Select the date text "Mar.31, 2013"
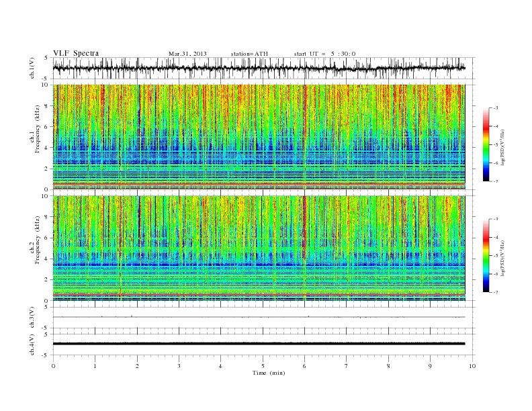532x411 pixels. coord(187,54)
